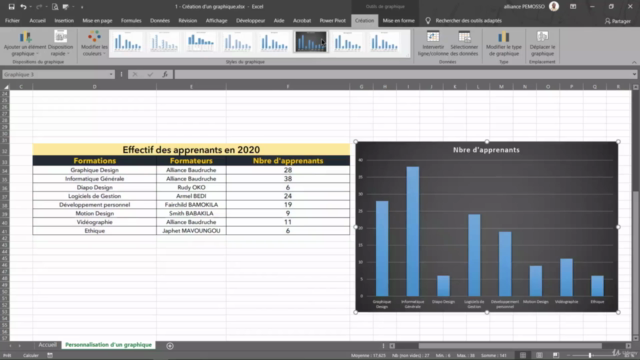Select cell Effectif des apprenants en 2020

[x=191, y=149]
